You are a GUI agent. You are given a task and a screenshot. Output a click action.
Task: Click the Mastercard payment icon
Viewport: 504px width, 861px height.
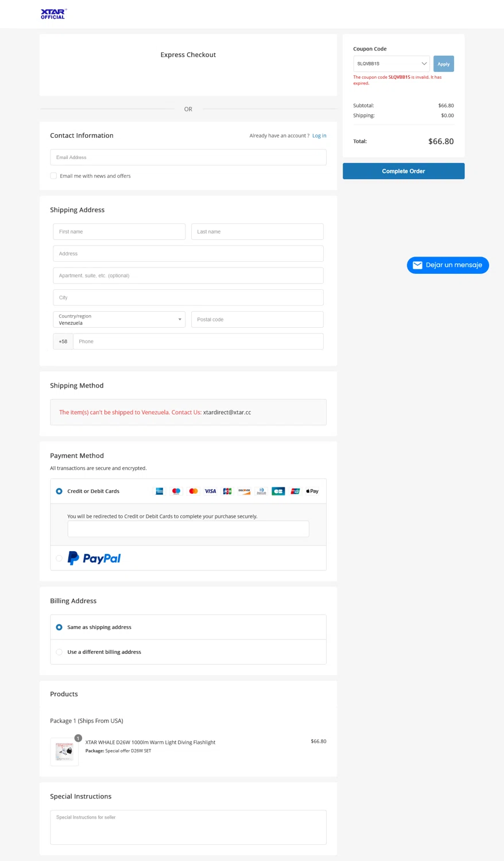[193, 491]
